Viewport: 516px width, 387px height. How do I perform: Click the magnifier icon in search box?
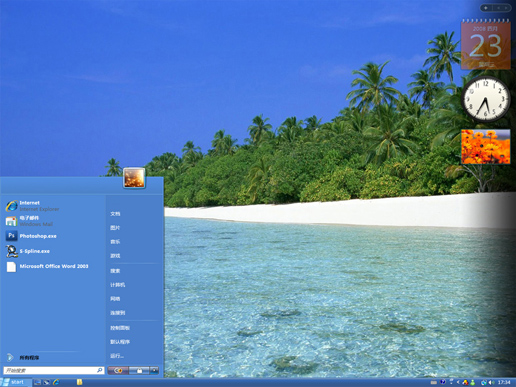tap(99, 370)
